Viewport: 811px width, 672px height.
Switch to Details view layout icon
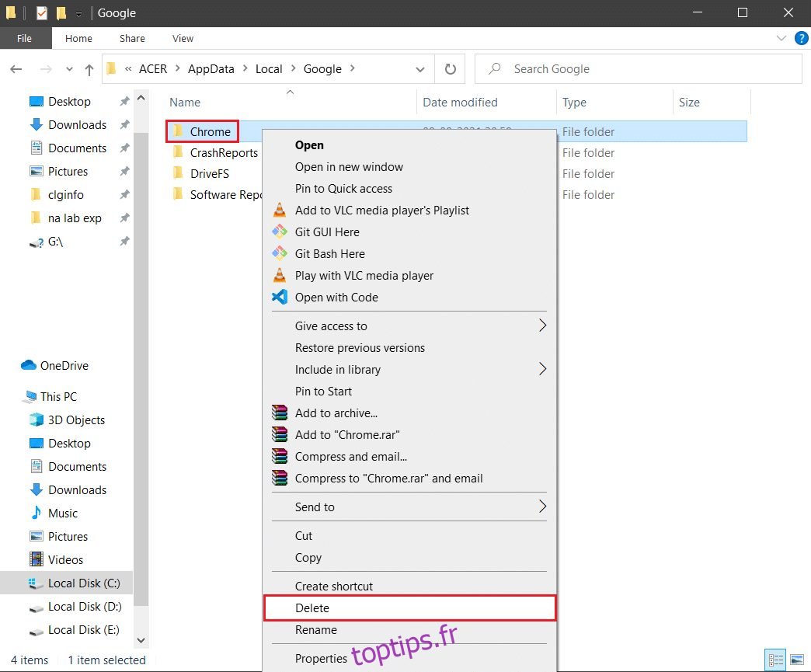[x=775, y=660]
